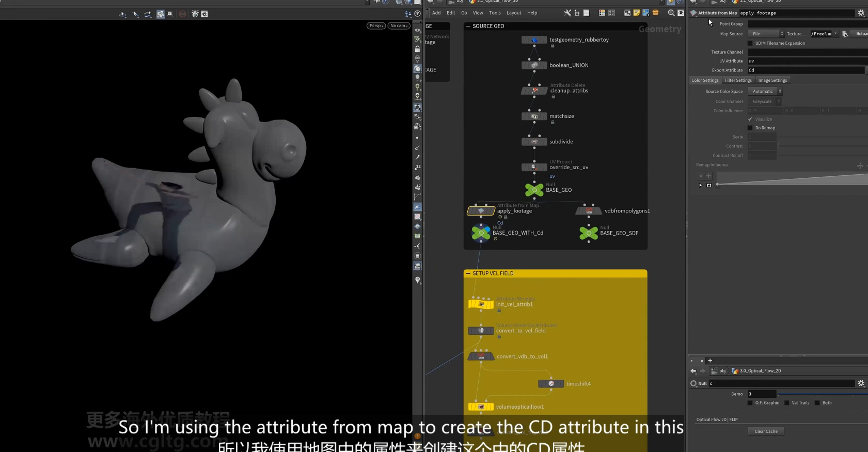
Task: Click the volumeopticalflow1 node icon
Action: point(481,407)
